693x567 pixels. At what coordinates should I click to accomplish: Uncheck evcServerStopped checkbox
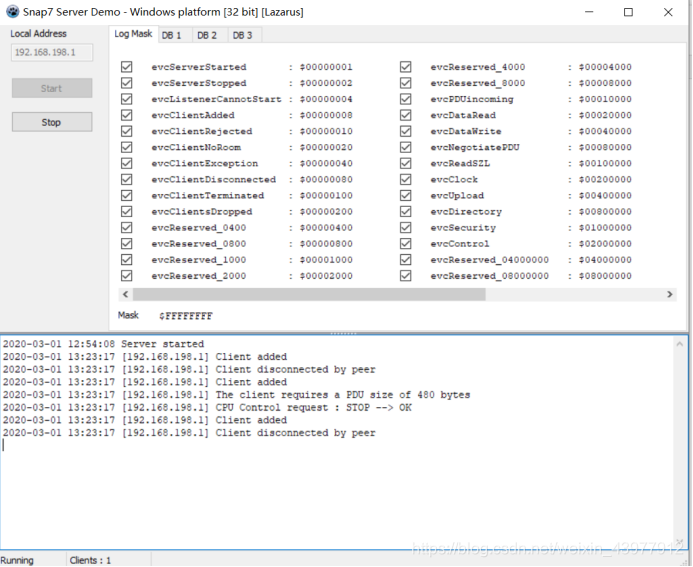coord(126,83)
